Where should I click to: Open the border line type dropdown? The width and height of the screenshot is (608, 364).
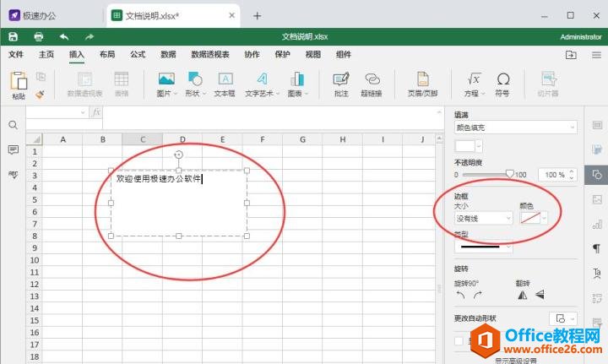[484, 247]
